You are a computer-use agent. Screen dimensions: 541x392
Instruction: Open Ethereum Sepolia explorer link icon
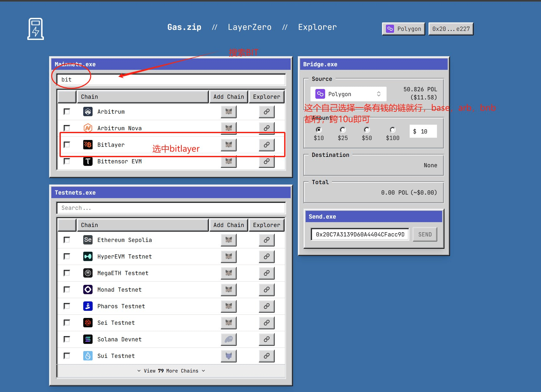[x=267, y=240]
